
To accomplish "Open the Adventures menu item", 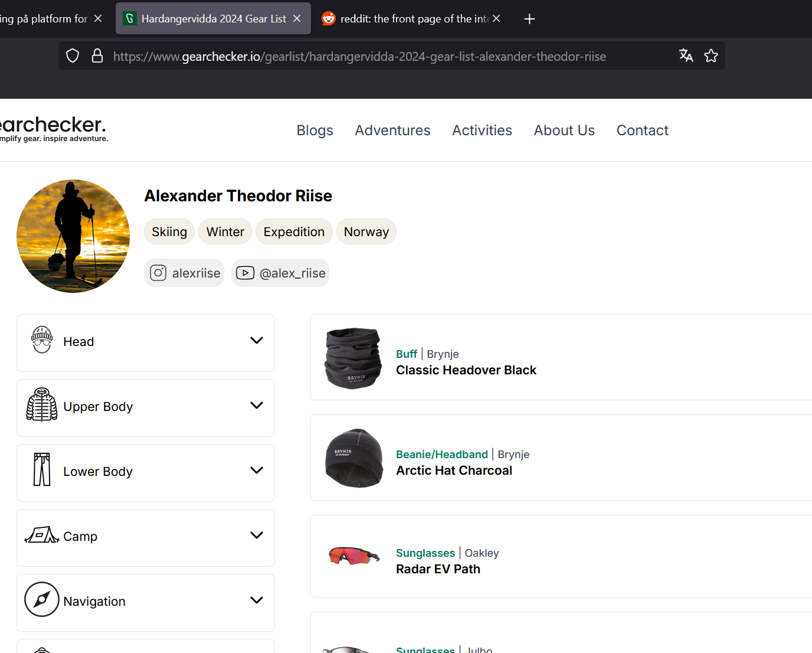I will pyautogui.click(x=392, y=130).
